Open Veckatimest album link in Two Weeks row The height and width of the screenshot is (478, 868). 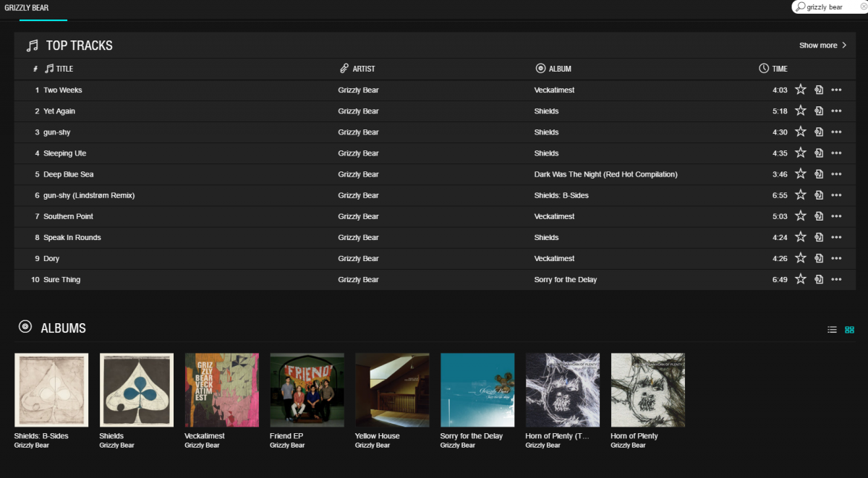pyautogui.click(x=554, y=90)
